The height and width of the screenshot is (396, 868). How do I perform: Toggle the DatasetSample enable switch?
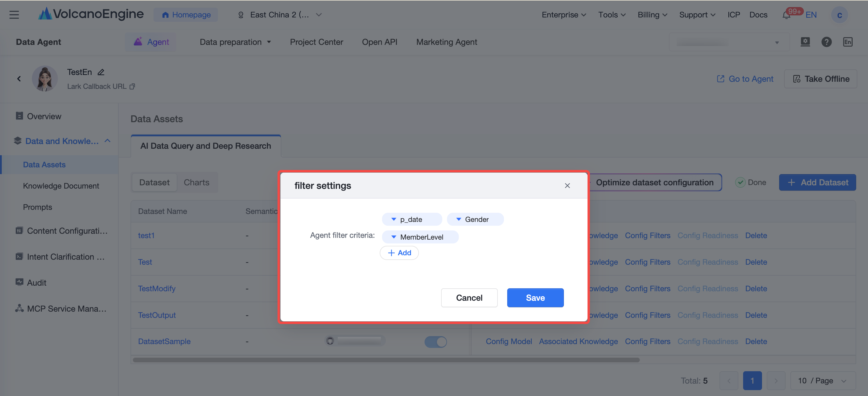(435, 341)
